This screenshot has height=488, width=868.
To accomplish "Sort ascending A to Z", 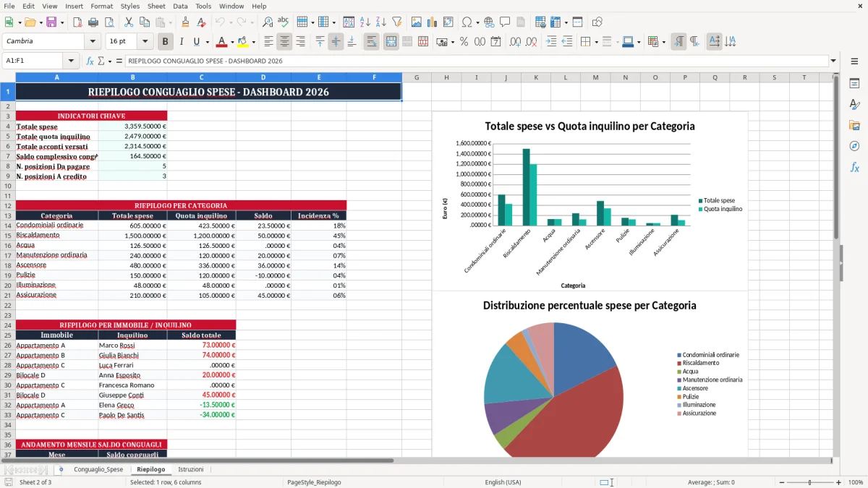I will point(365,22).
